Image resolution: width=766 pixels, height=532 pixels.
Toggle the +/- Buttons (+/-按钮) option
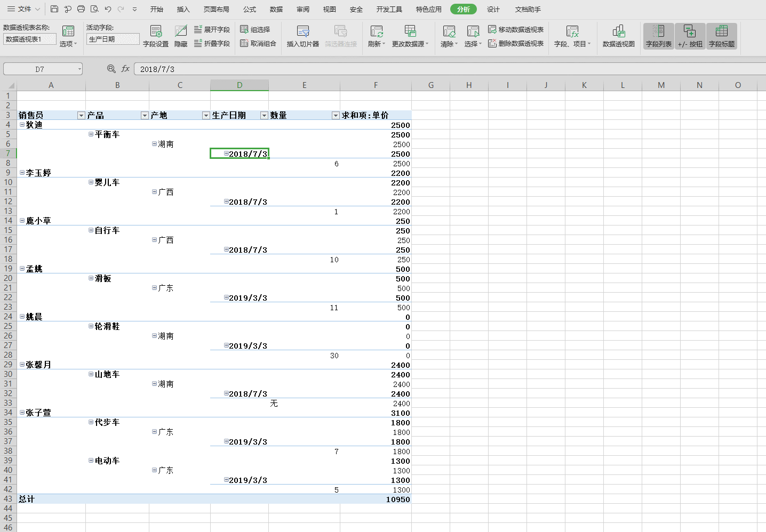click(690, 36)
